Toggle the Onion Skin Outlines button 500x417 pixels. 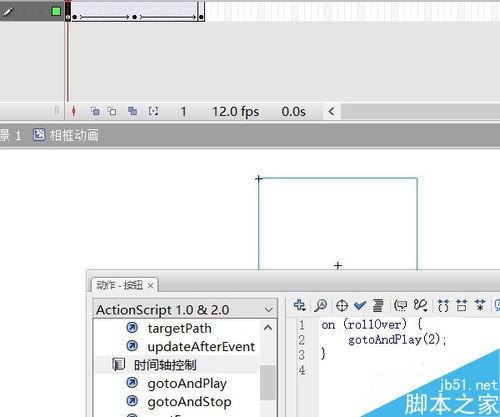[x=113, y=111]
